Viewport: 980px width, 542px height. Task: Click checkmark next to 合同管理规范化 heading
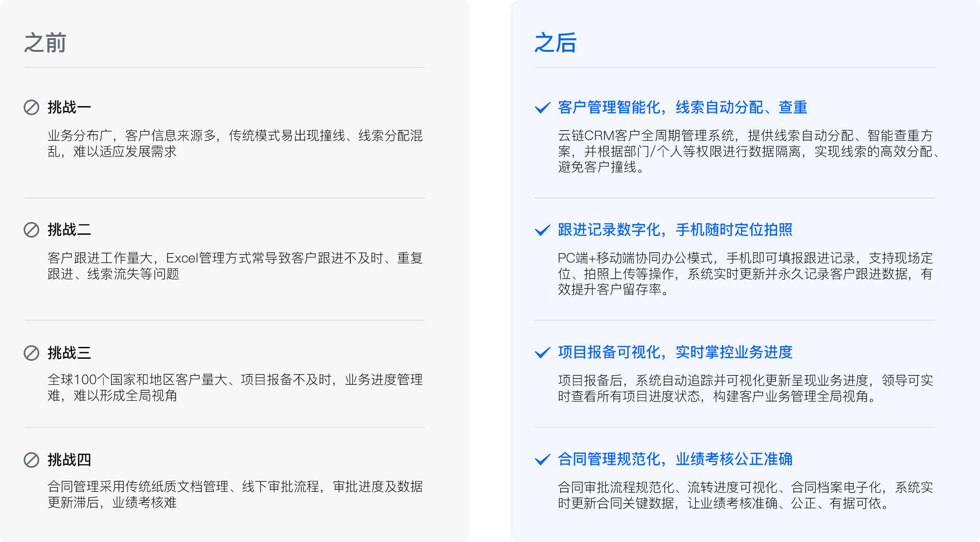543,460
